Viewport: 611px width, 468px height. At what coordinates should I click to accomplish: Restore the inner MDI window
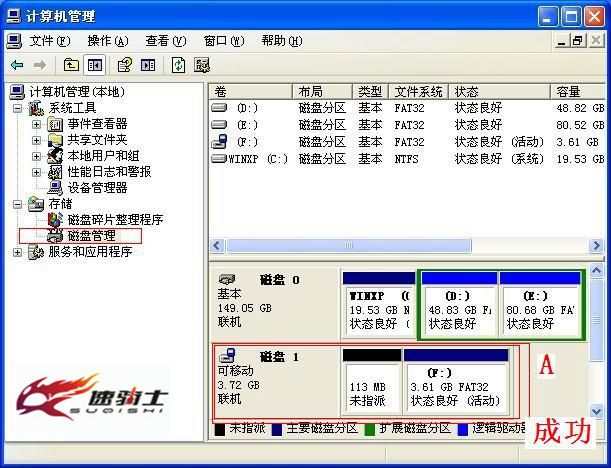point(578,41)
